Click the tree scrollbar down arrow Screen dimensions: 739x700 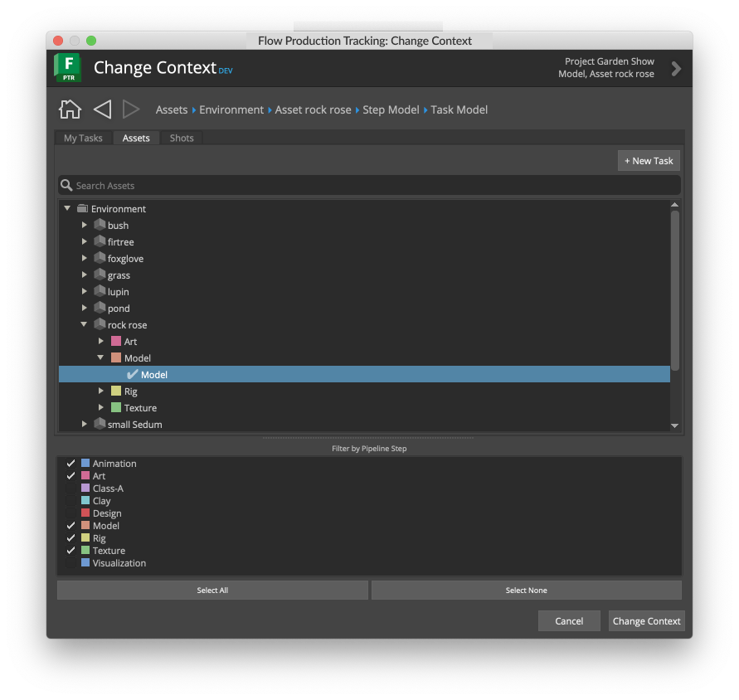(675, 425)
